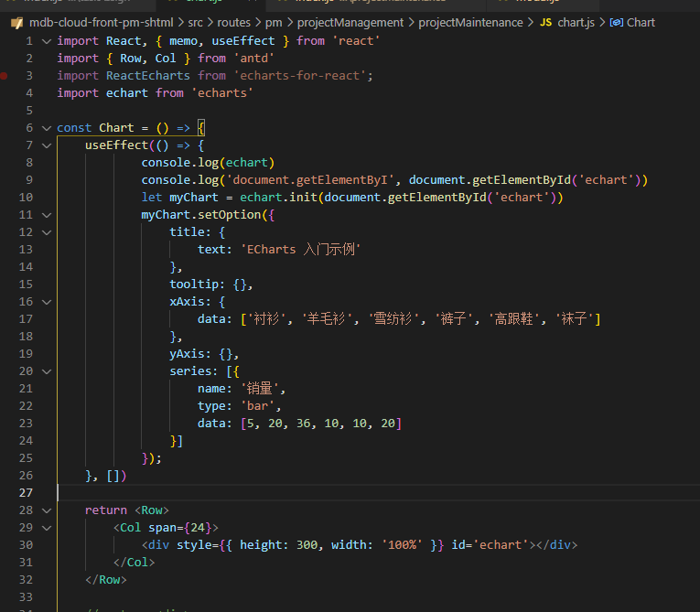The width and height of the screenshot is (700, 612).
Task: Fold the Chart component at line 6
Action: click(x=47, y=128)
